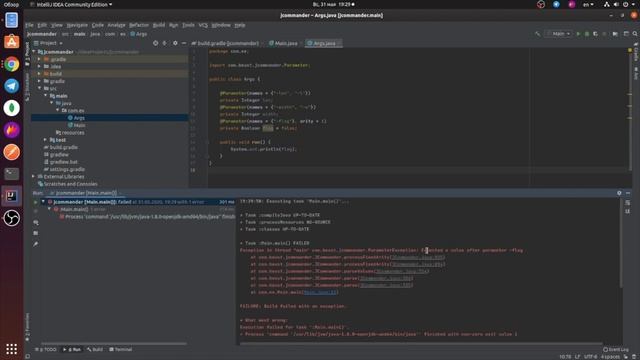Open the Refactor menu
This screenshot has width=640, height=360.
tap(139, 25)
